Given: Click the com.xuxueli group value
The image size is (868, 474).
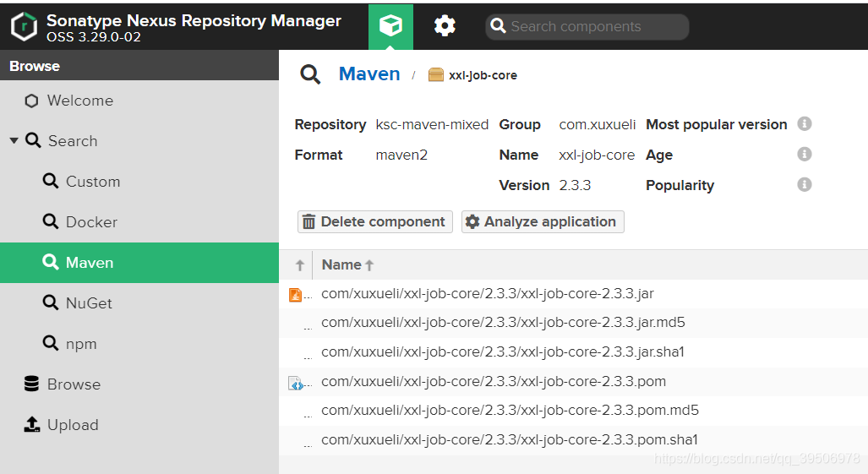Looking at the screenshot, I should [598, 124].
